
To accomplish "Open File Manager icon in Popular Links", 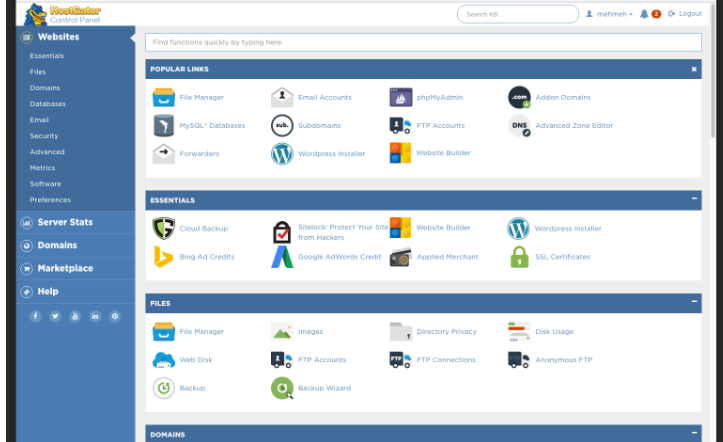I will coord(163,97).
